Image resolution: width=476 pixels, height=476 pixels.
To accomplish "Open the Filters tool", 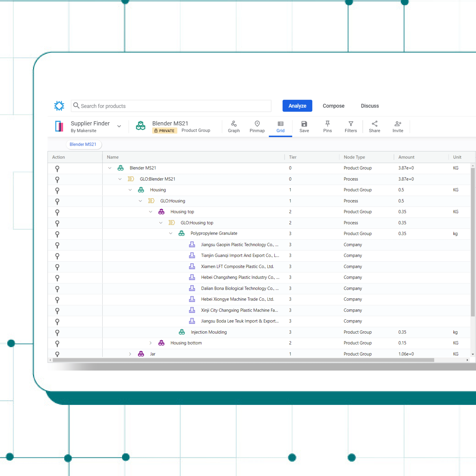I will 351,127.
